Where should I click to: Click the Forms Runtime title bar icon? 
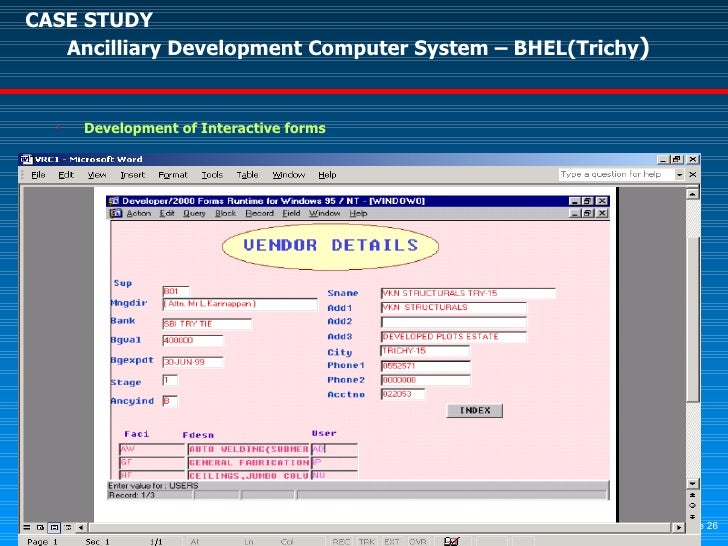tap(113, 201)
